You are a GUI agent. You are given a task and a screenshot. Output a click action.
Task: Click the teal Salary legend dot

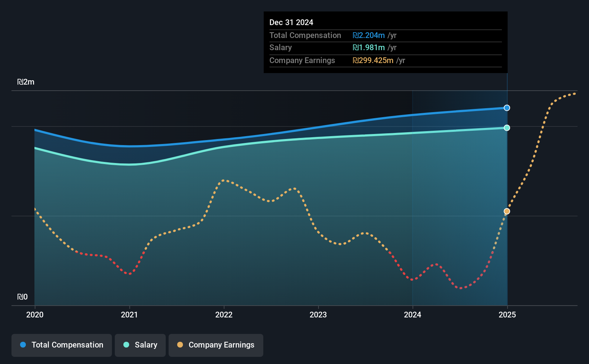pyautogui.click(x=126, y=345)
